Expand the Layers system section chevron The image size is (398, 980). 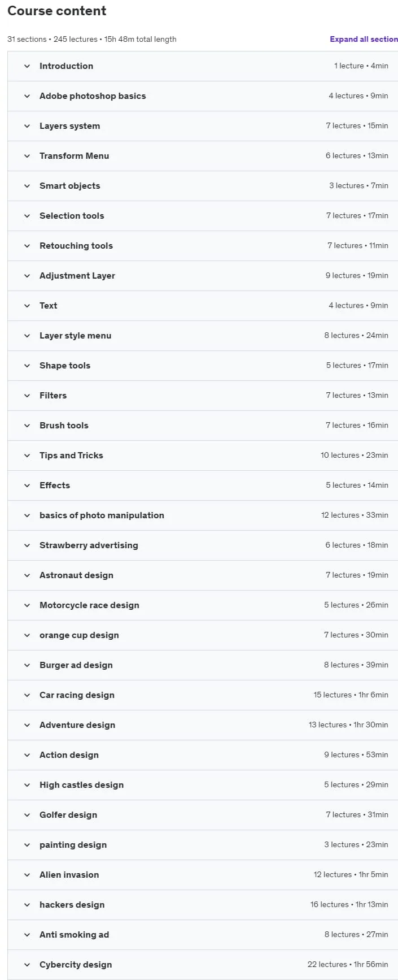[x=27, y=126]
